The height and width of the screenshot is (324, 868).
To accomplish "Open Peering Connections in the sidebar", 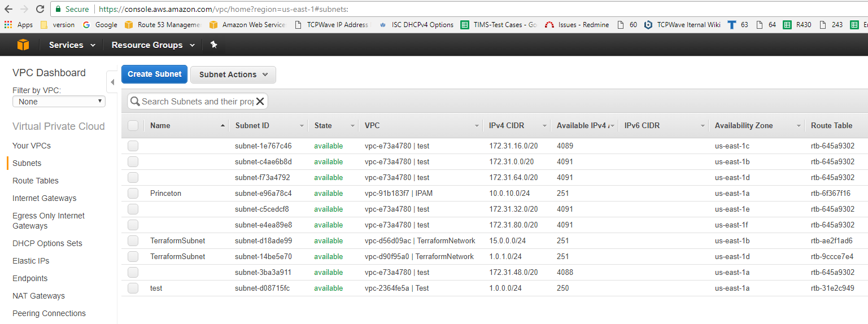I will click(49, 313).
